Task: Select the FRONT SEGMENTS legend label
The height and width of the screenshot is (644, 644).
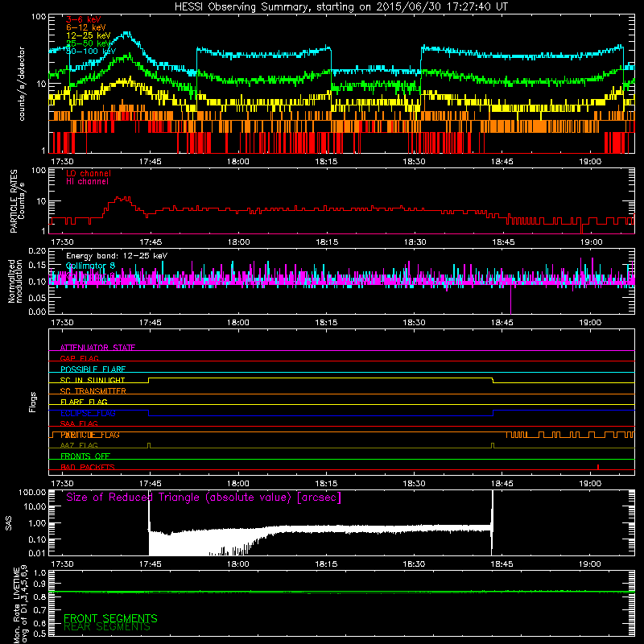Action: (x=110, y=618)
